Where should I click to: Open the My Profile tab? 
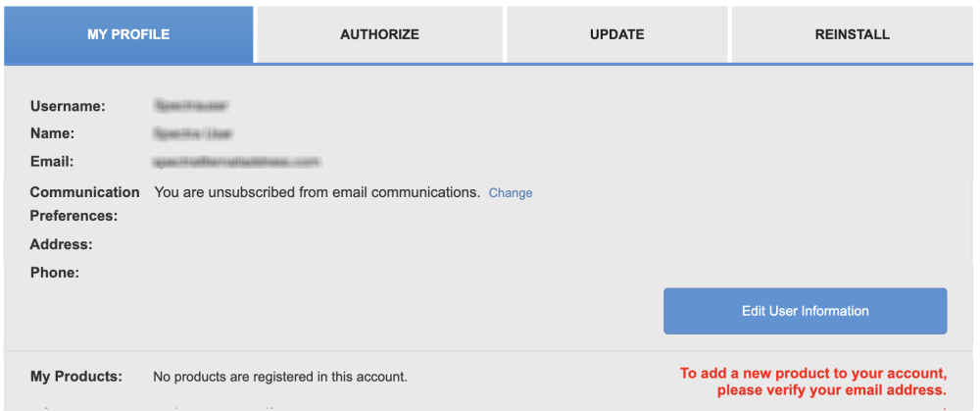(128, 34)
